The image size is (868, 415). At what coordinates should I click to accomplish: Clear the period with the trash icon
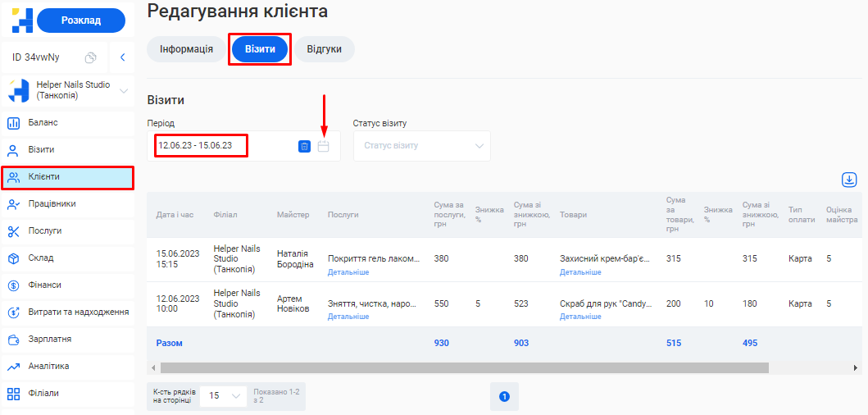304,146
